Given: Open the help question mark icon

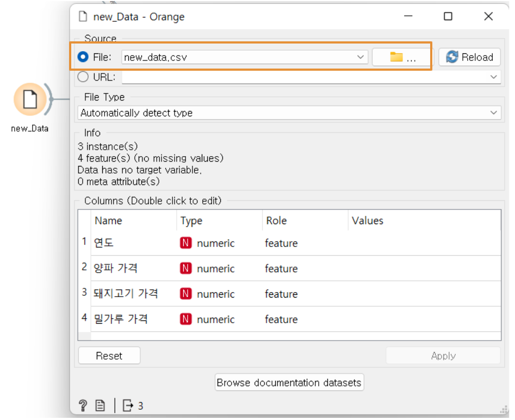Looking at the screenshot, I should click(83, 405).
